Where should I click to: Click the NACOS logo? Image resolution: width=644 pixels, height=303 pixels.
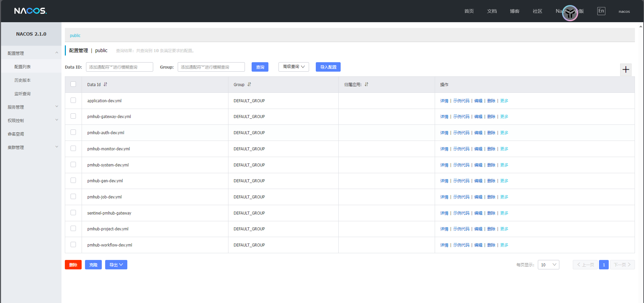(31, 11)
